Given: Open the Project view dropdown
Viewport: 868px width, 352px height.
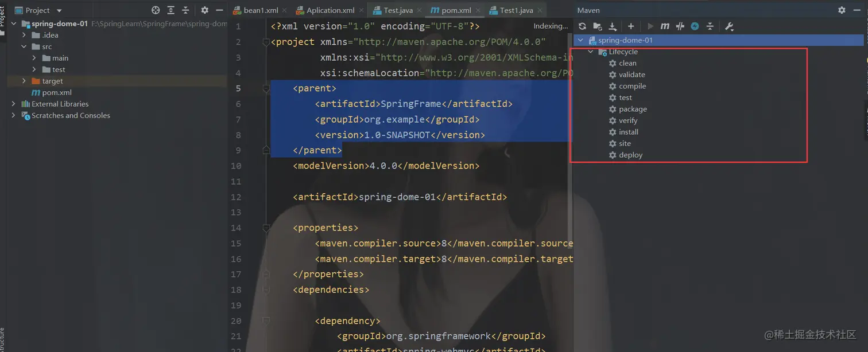Looking at the screenshot, I should 59,10.
